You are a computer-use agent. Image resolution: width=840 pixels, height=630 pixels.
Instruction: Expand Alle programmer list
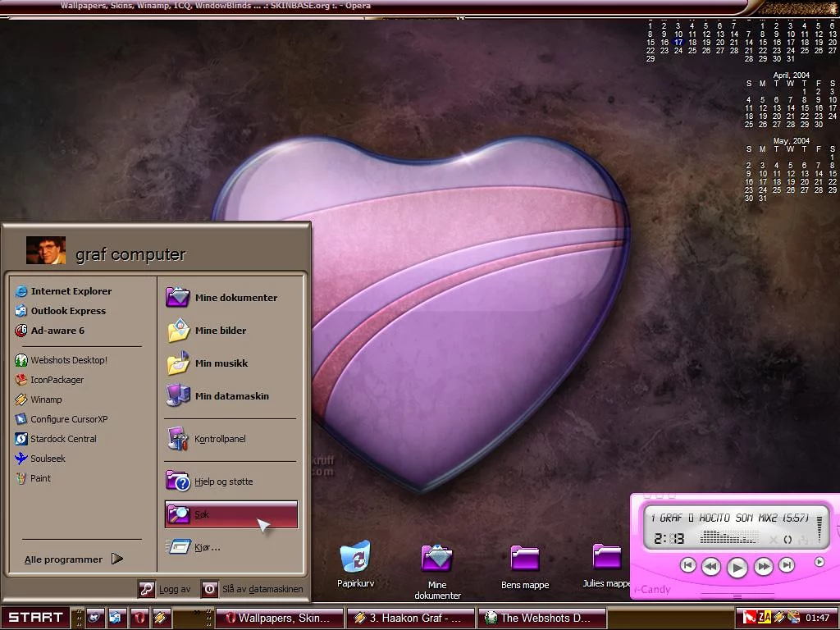(x=73, y=559)
